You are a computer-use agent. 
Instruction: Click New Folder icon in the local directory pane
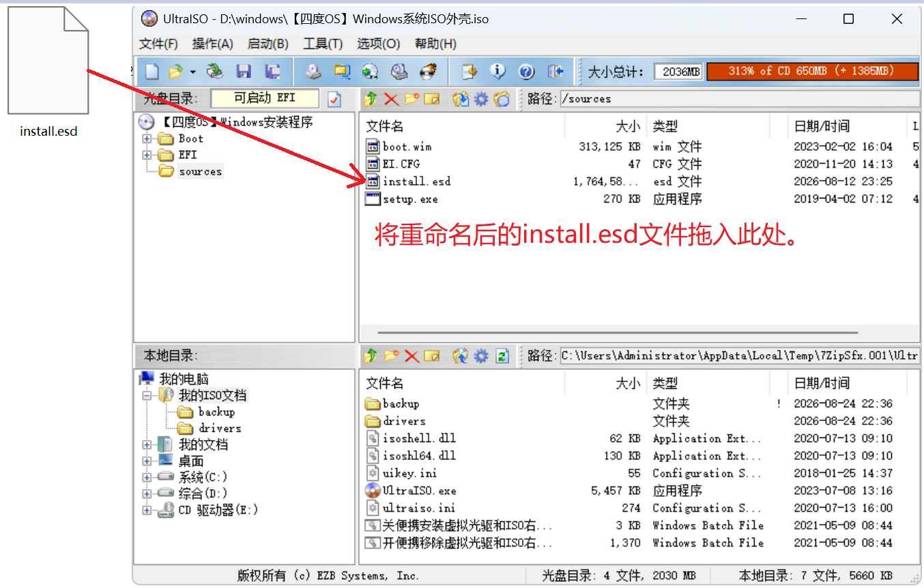click(x=391, y=355)
